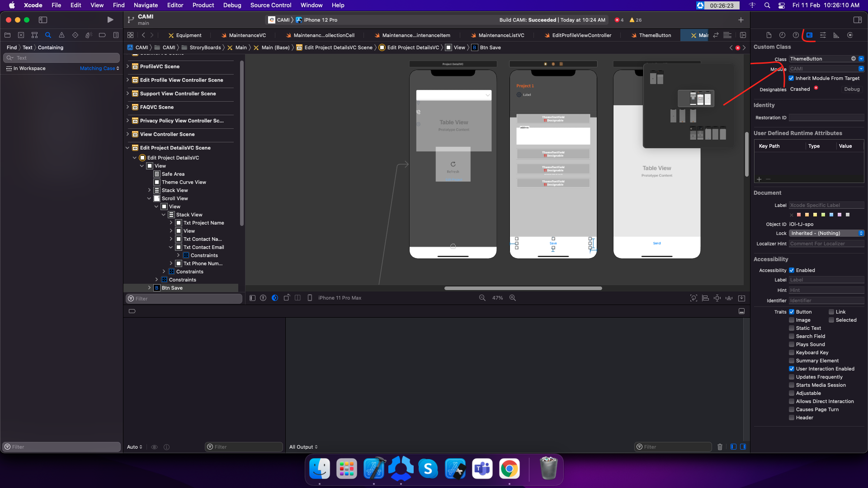Image resolution: width=868 pixels, height=488 pixels.
Task: Open the All Output console dropdown
Action: point(303,447)
